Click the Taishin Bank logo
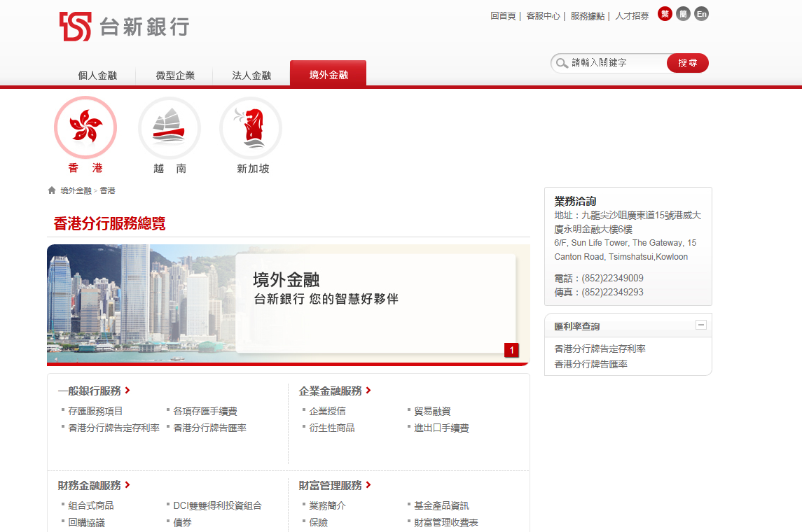This screenshot has width=802, height=532. 125,27
